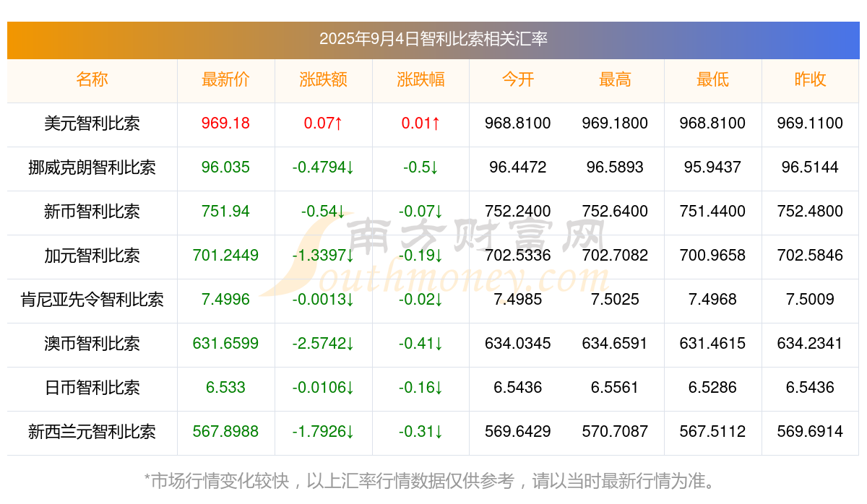The height and width of the screenshot is (504, 867).
Task: Select the 今开 column header
Action: (518, 79)
